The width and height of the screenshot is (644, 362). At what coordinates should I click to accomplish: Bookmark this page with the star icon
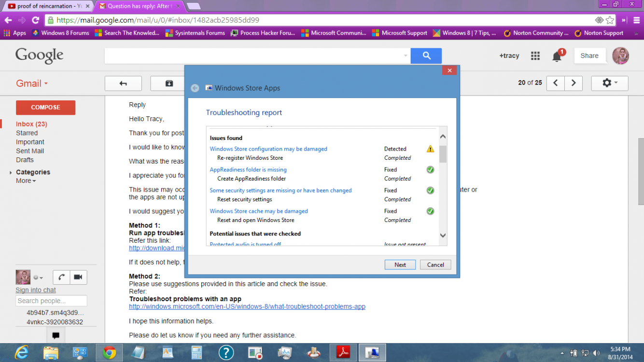click(x=610, y=20)
